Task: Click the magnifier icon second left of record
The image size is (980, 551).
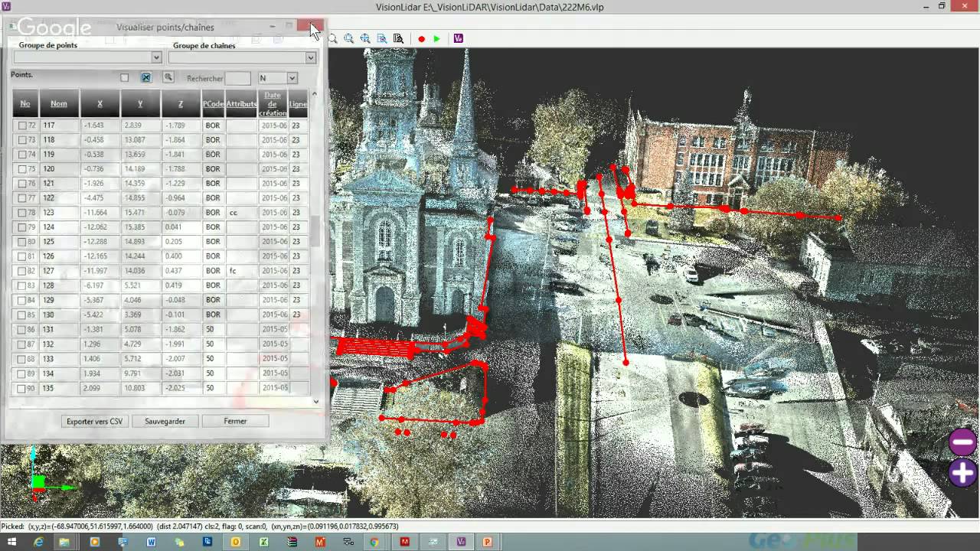Action: pyautogui.click(x=381, y=38)
